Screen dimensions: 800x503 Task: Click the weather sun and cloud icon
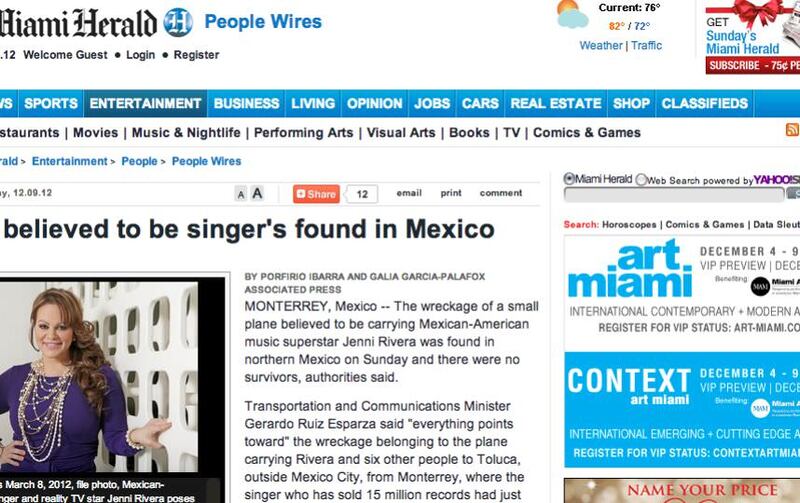[572, 15]
